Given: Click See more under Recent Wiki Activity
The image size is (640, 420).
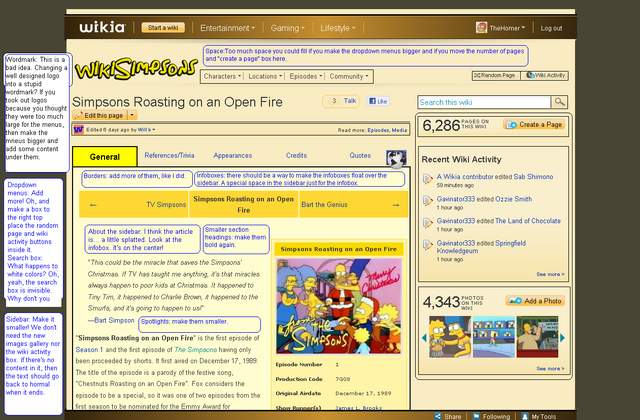Looking at the screenshot, I should [551, 274].
